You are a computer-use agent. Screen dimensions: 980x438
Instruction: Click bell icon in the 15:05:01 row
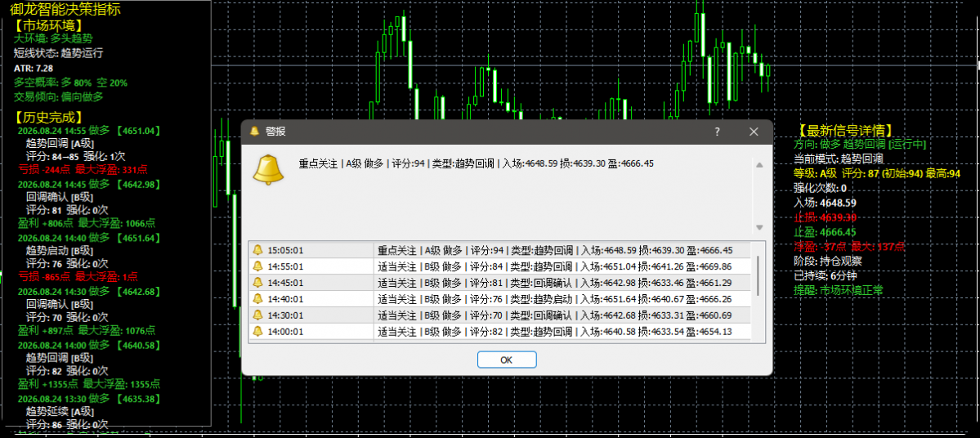point(257,250)
